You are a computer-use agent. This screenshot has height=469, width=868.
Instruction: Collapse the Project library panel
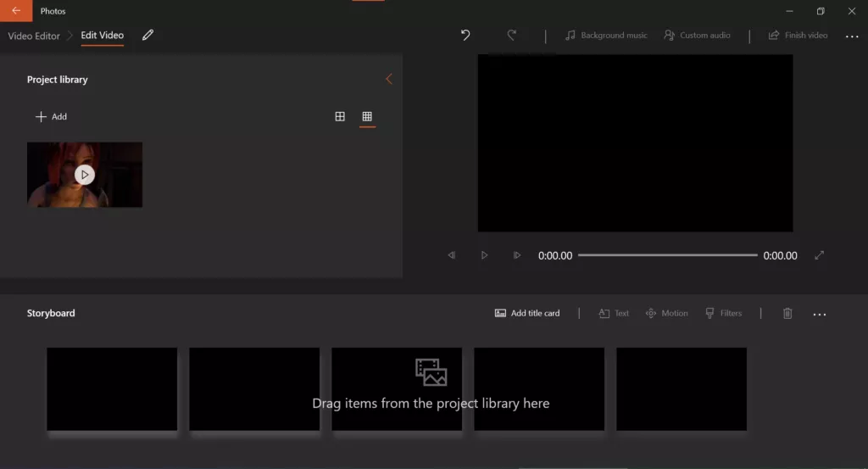coord(389,79)
